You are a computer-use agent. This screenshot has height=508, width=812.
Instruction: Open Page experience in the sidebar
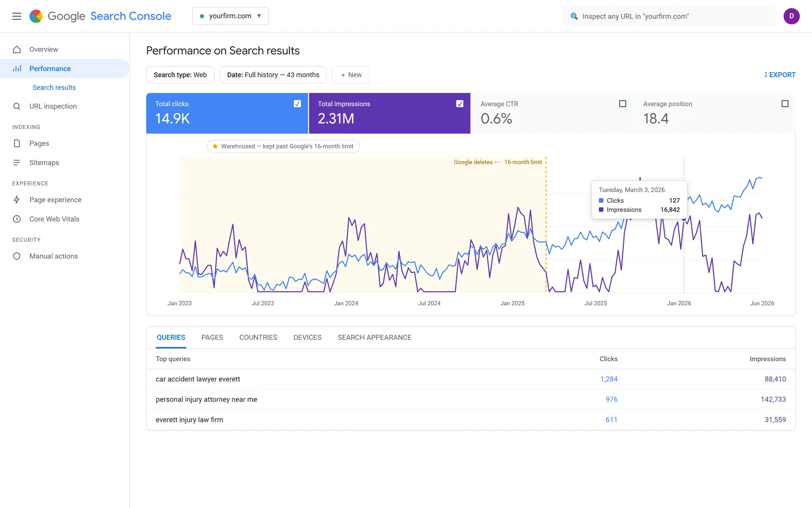pos(64,200)
